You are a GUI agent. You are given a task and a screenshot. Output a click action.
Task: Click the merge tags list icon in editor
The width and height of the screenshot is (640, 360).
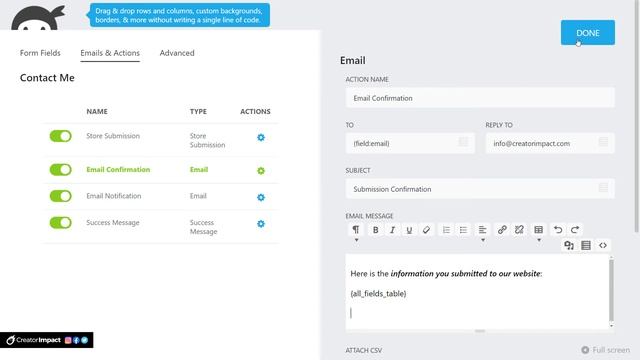pyautogui.click(x=586, y=245)
